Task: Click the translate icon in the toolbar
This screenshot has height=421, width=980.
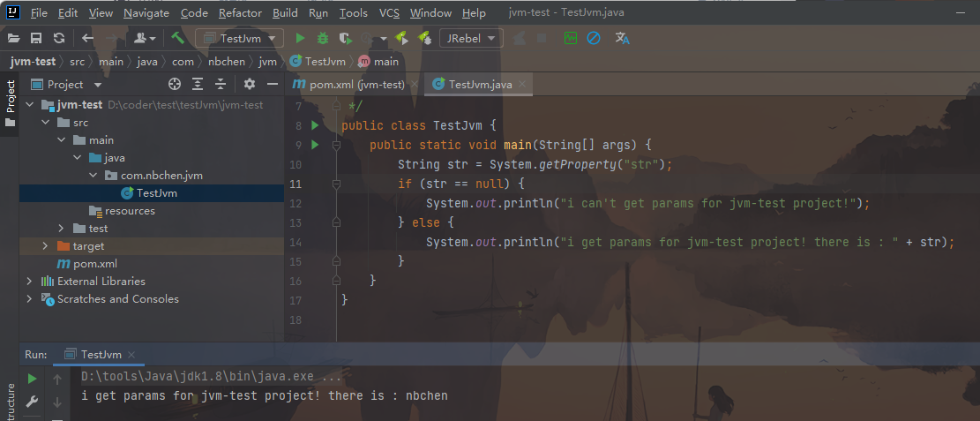Action: click(x=622, y=38)
